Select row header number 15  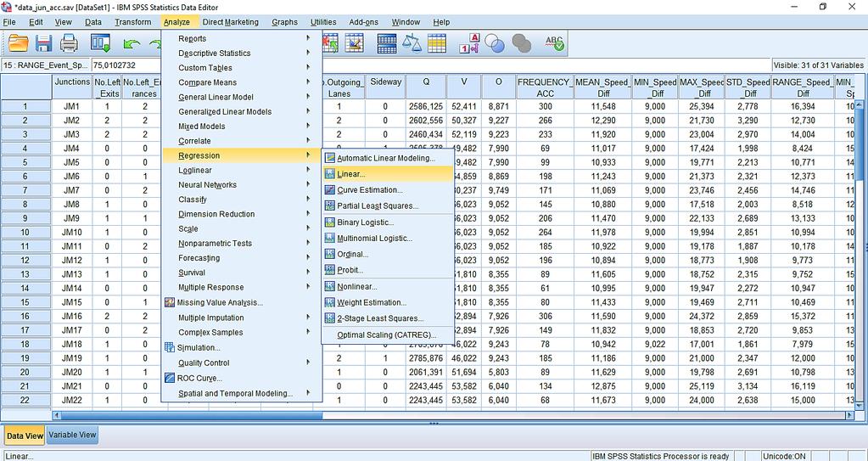click(x=25, y=302)
